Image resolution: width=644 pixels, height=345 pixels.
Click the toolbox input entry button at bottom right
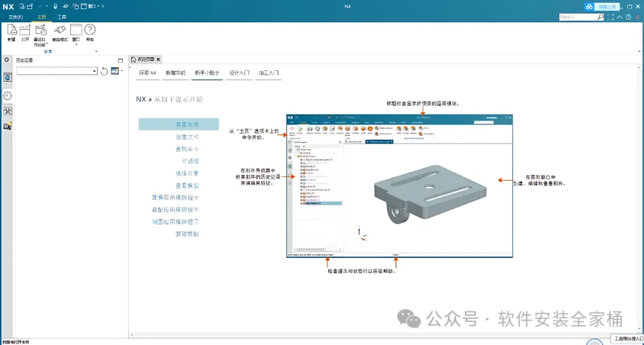[628, 339]
